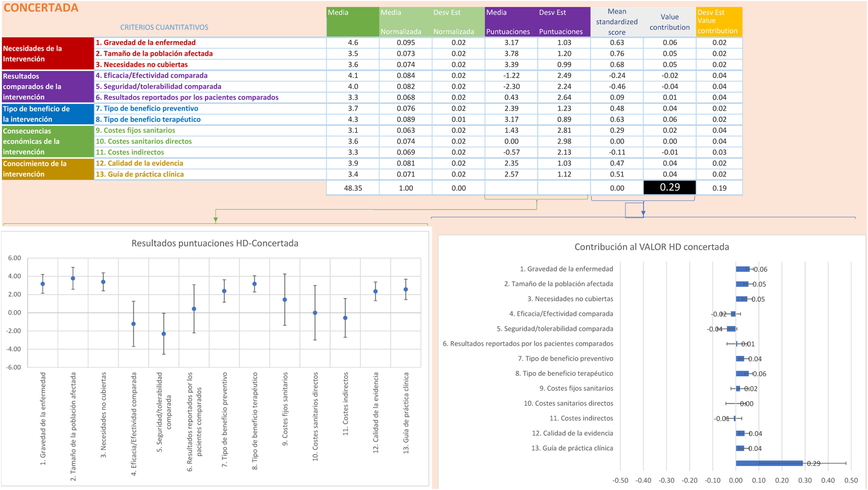Click the black 0.29 total value cell
868x490 pixels.
pyautogui.click(x=669, y=187)
